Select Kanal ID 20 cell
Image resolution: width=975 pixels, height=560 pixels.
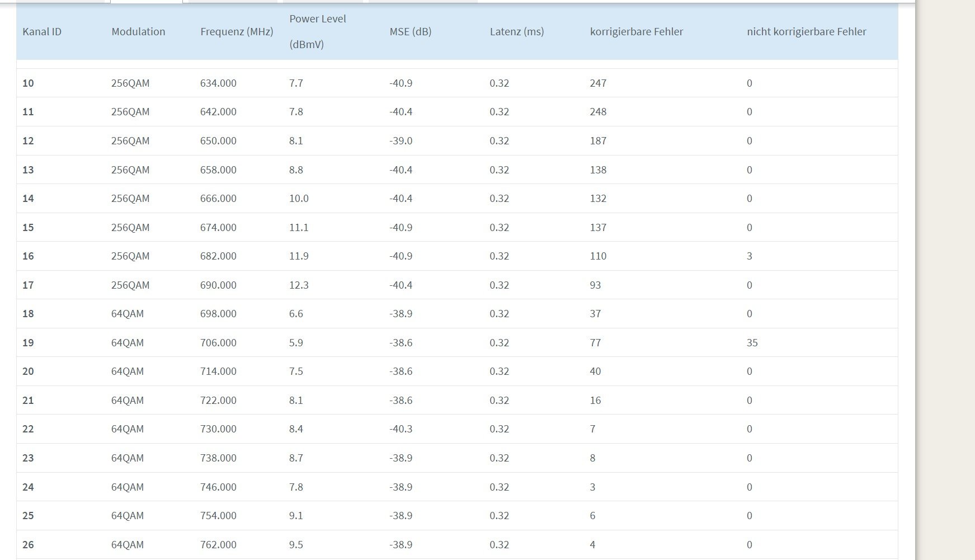(x=28, y=371)
